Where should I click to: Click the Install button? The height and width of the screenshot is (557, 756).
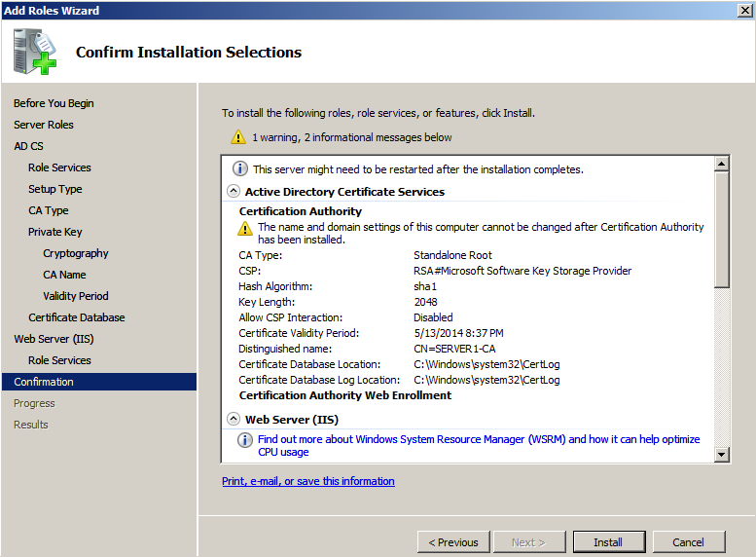click(608, 542)
